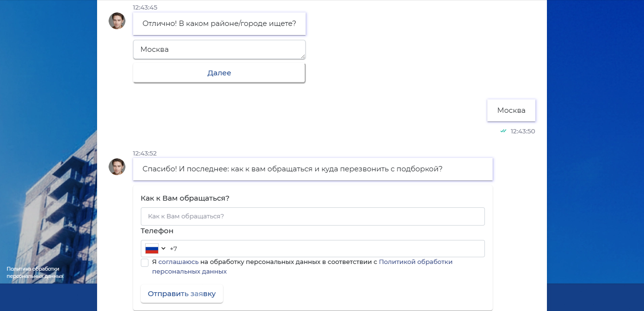Screen dimensions: 644x311
Task: Submit the form with Отправить заявку
Action: click(182, 294)
